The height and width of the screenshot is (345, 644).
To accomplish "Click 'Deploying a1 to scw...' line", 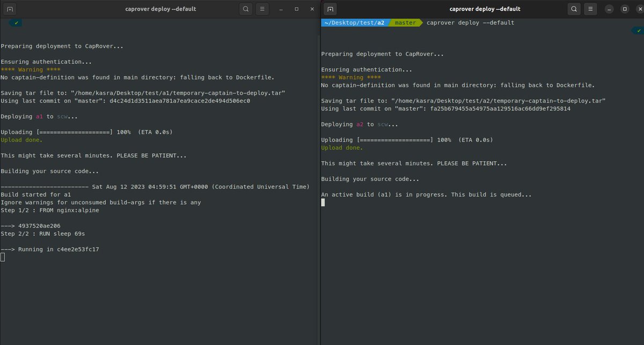I will (x=39, y=117).
